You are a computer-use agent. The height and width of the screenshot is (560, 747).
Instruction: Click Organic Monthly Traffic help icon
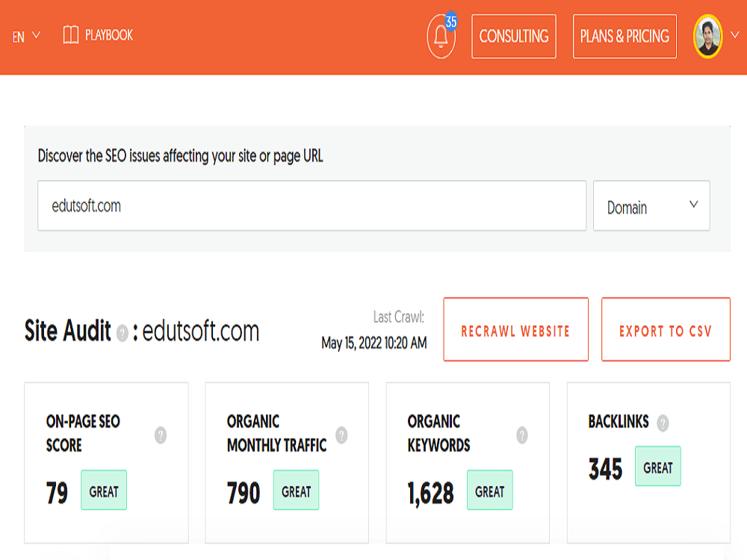point(341,435)
